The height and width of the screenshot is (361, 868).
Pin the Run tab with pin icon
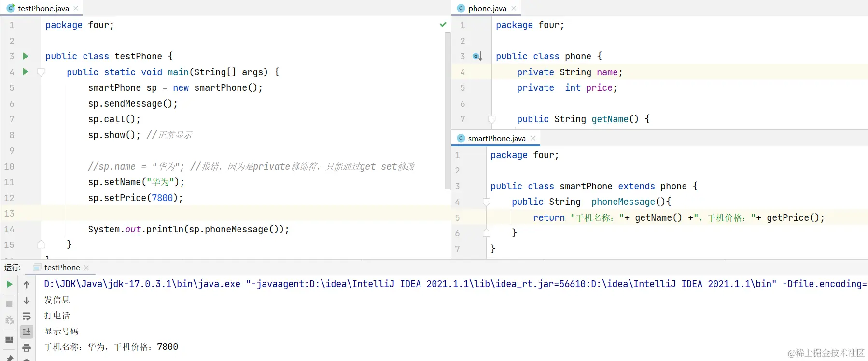[9, 358]
